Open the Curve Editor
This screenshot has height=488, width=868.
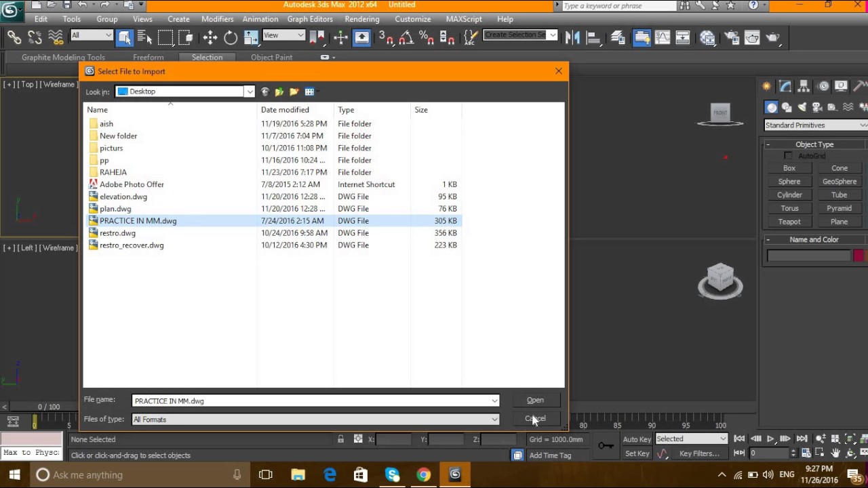pos(662,37)
